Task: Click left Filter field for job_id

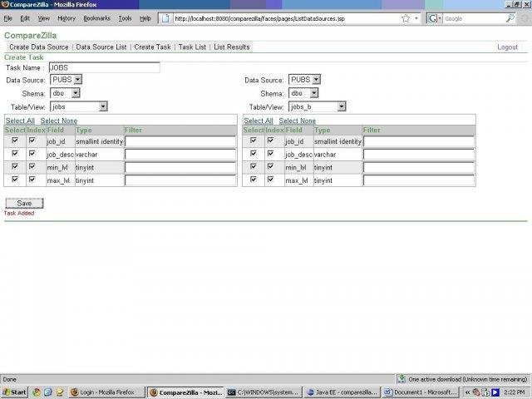Action: pyautogui.click(x=180, y=141)
